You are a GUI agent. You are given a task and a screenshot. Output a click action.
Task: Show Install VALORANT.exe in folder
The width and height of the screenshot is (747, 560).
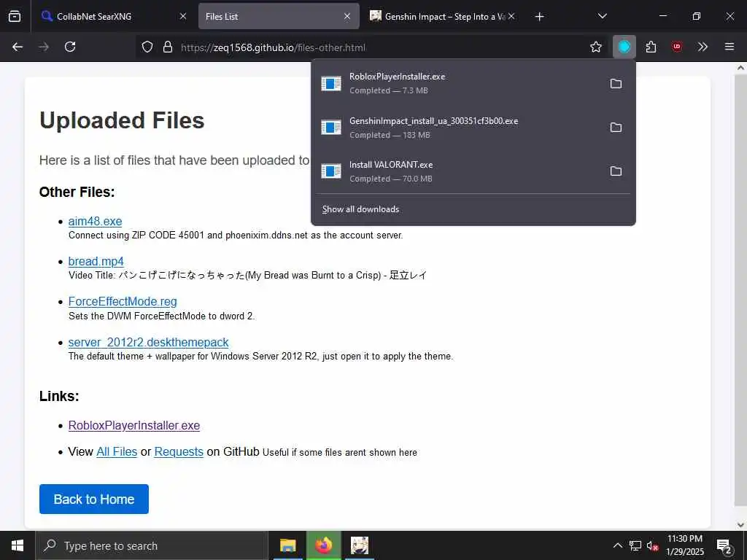[616, 171]
